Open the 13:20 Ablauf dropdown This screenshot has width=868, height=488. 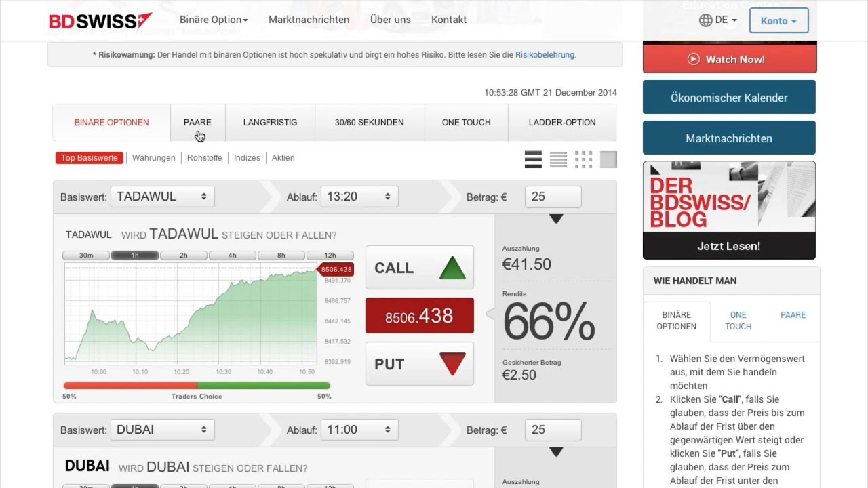click(x=359, y=197)
